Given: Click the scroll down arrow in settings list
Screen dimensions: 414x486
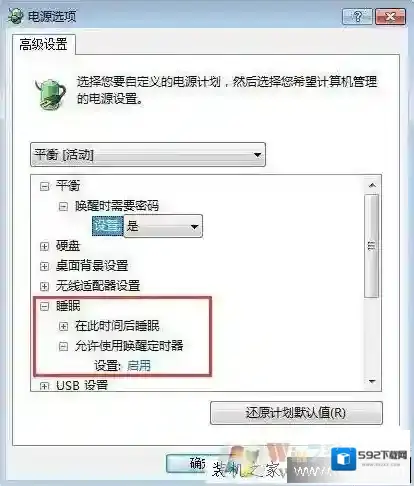Looking at the screenshot, I should tap(372, 382).
